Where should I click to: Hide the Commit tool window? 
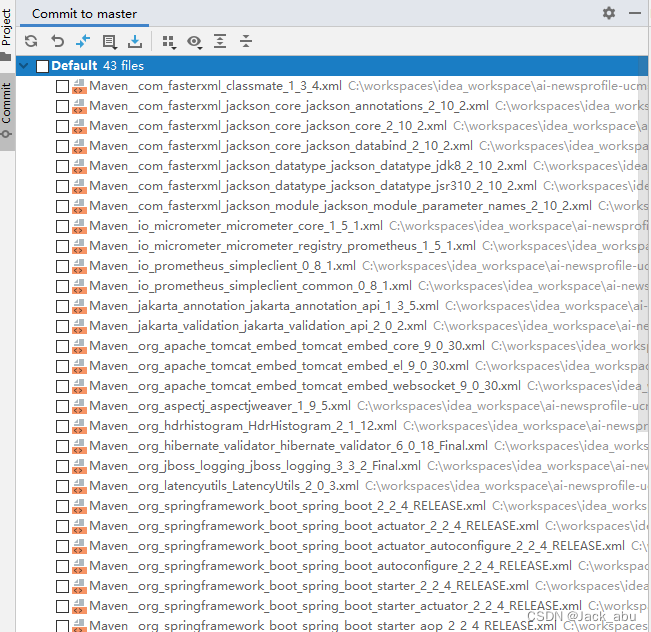click(635, 13)
